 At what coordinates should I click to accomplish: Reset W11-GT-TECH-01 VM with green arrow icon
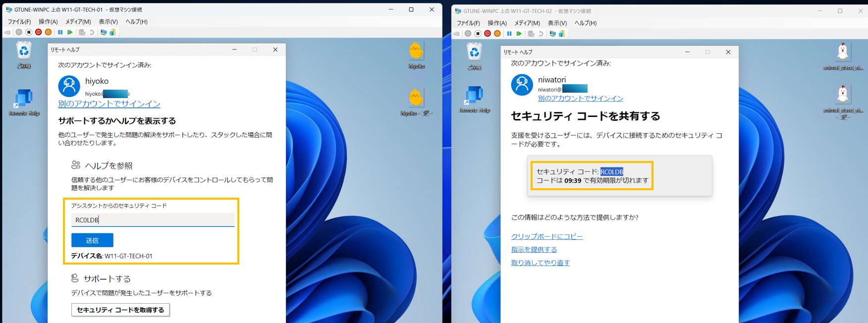tap(70, 32)
